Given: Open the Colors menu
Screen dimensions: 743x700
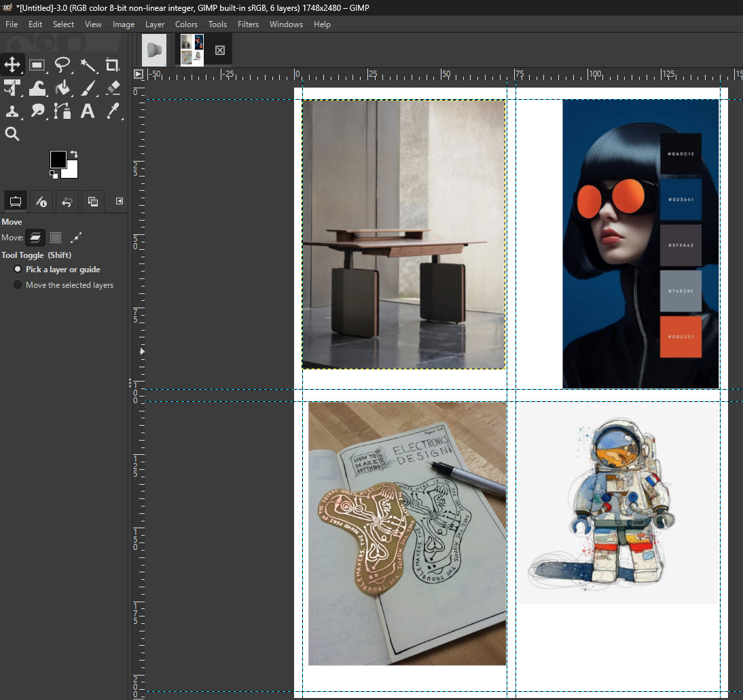Looking at the screenshot, I should coord(186,24).
